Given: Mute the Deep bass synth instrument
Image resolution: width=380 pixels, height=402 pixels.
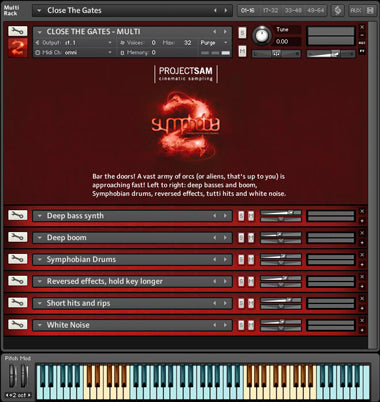Looking at the screenshot, I should coord(251,216).
